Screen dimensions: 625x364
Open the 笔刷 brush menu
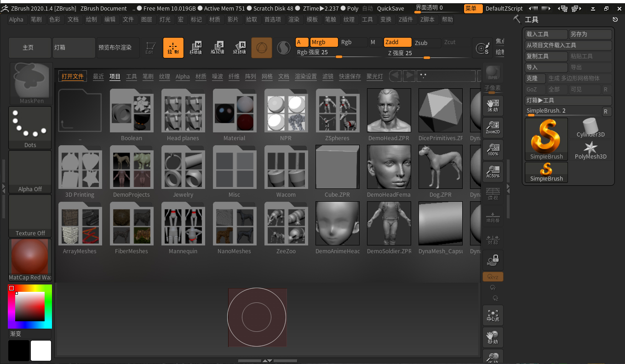[x=36, y=19]
